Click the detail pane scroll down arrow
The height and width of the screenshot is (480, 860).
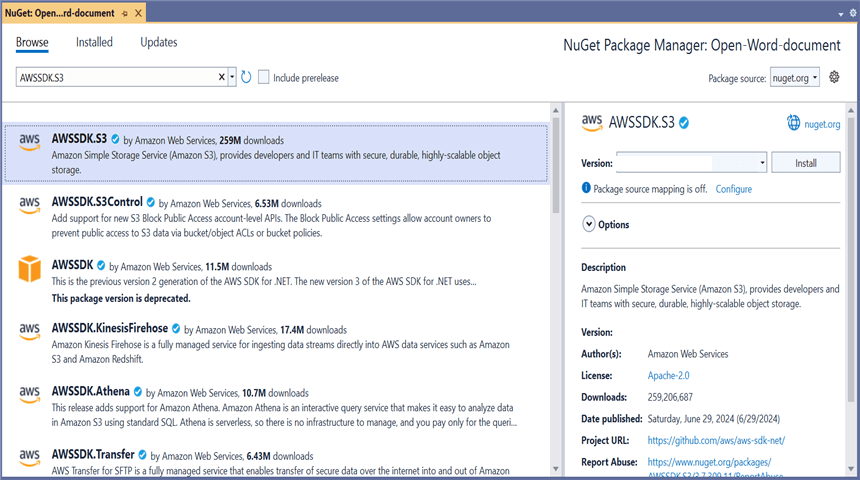[851, 469]
